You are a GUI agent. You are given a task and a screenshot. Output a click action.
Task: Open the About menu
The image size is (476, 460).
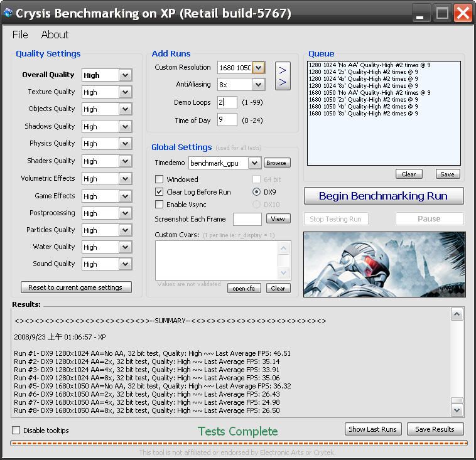(x=55, y=35)
